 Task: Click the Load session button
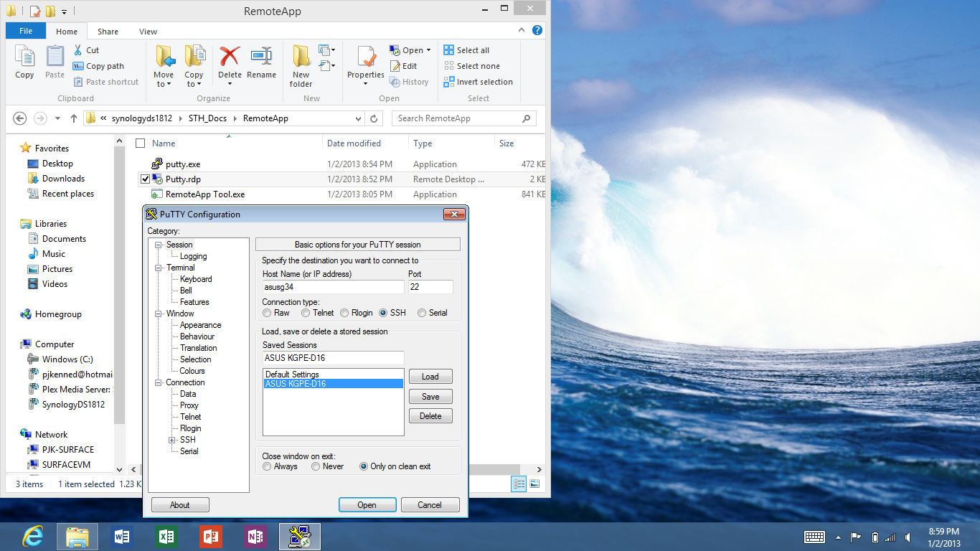click(430, 377)
